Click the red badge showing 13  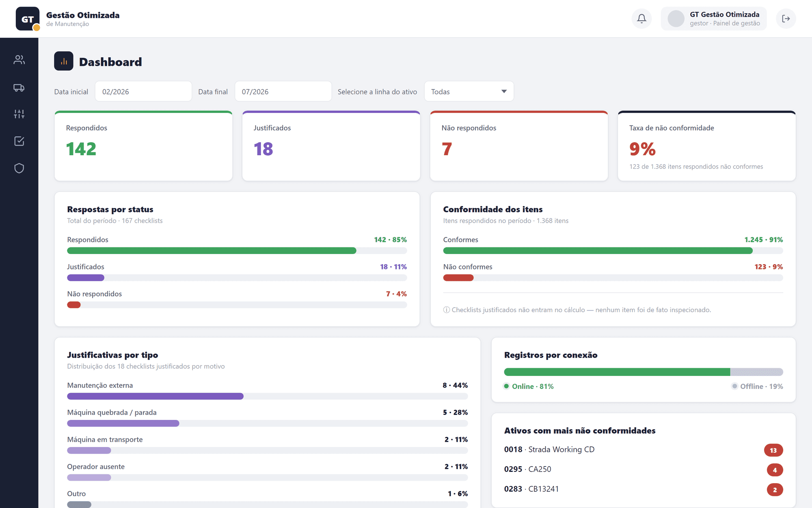pyautogui.click(x=773, y=450)
